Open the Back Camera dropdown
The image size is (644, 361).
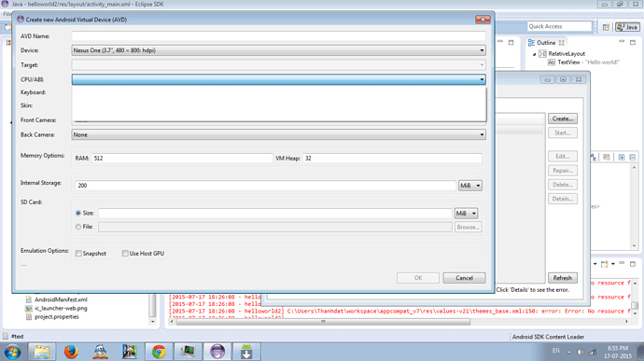click(278, 134)
